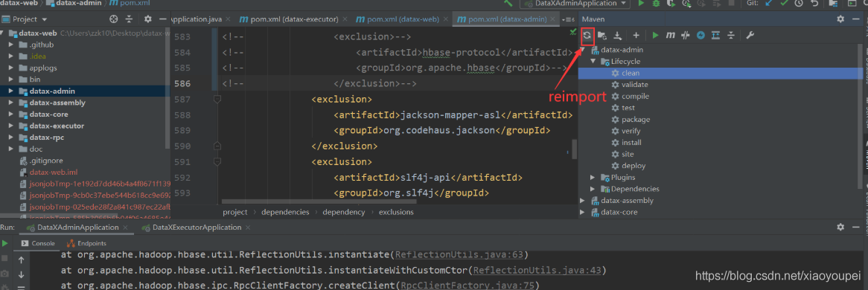Collapse all nodes in the Maven panel
This screenshot has width=868, height=290.
pyautogui.click(x=731, y=36)
